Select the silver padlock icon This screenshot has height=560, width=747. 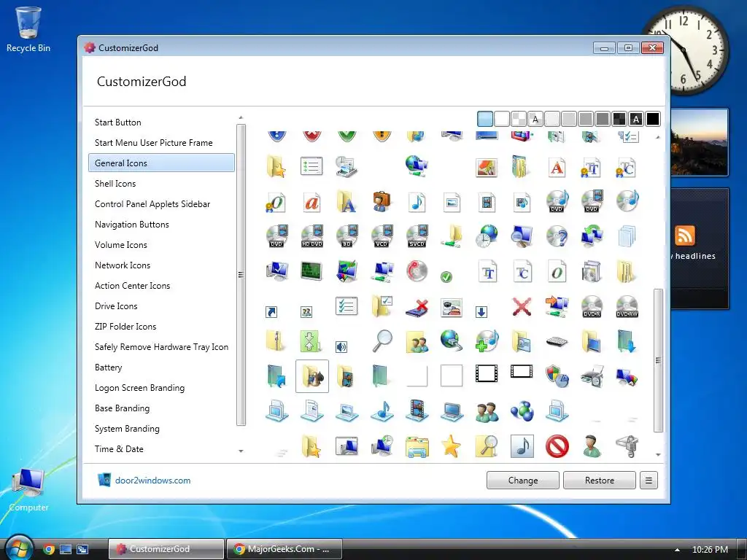click(627, 446)
